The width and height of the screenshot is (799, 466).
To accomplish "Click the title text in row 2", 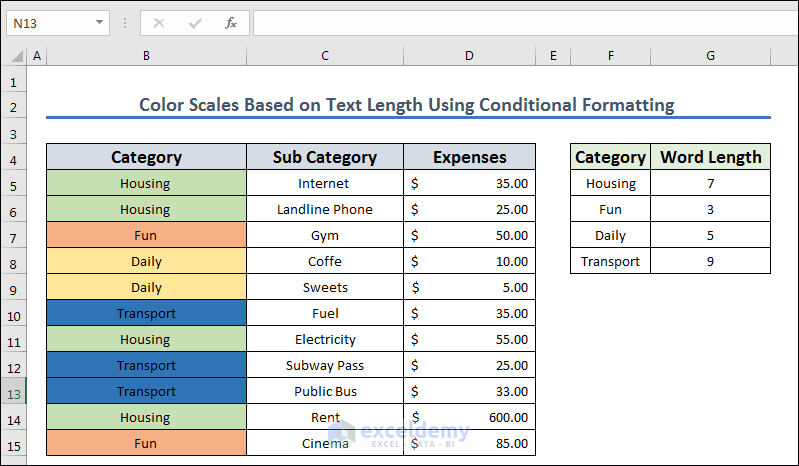I will 406,105.
